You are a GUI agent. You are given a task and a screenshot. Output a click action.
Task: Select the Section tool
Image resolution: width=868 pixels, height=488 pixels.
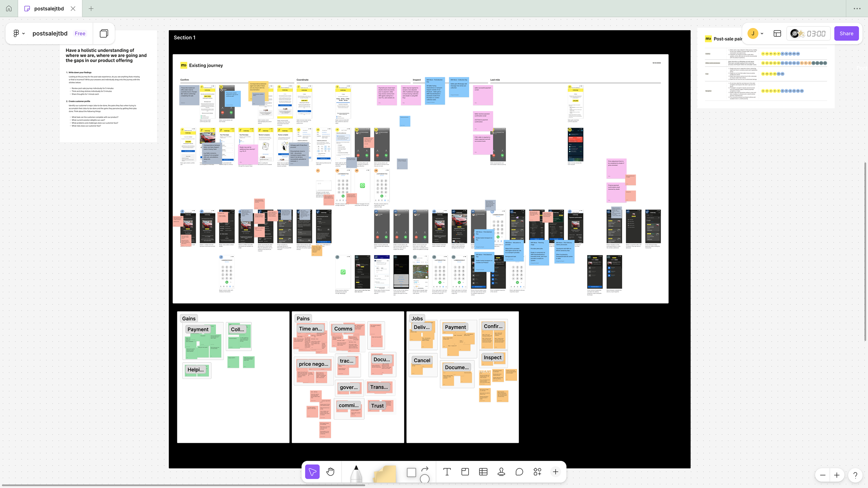pyautogui.click(x=465, y=472)
